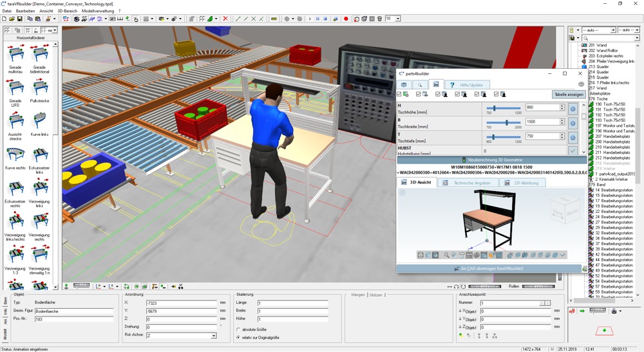Open the Modellverwaltung menu
The width and height of the screenshot is (644, 352).
coord(98,11)
